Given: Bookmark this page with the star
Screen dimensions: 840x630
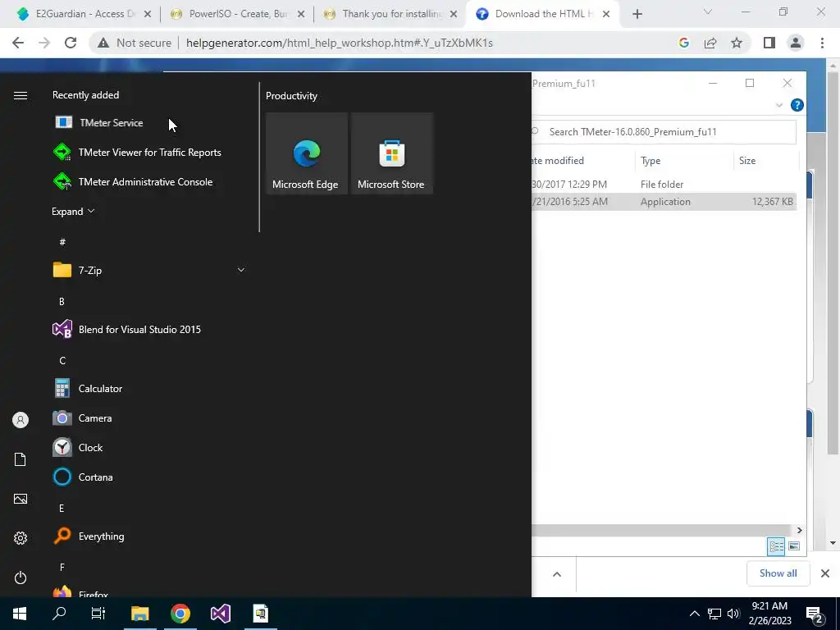Looking at the screenshot, I should click(737, 43).
